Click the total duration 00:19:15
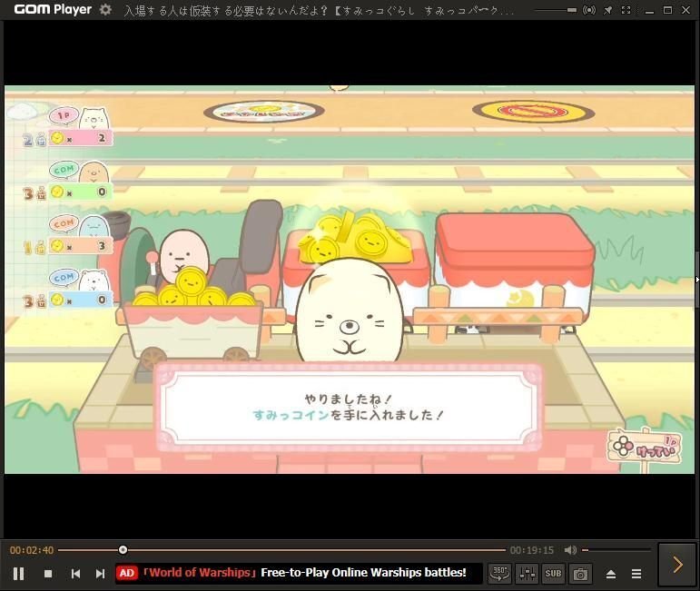The height and width of the screenshot is (591, 700). click(532, 550)
